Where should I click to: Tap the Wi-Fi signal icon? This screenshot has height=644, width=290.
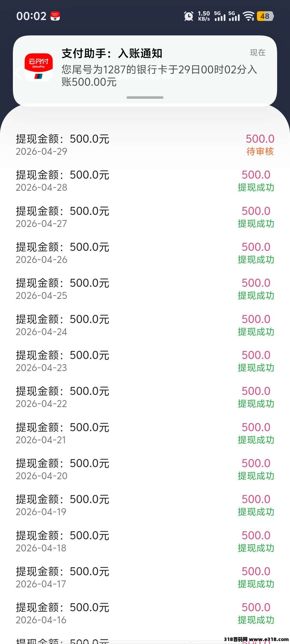pyautogui.click(x=249, y=16)
